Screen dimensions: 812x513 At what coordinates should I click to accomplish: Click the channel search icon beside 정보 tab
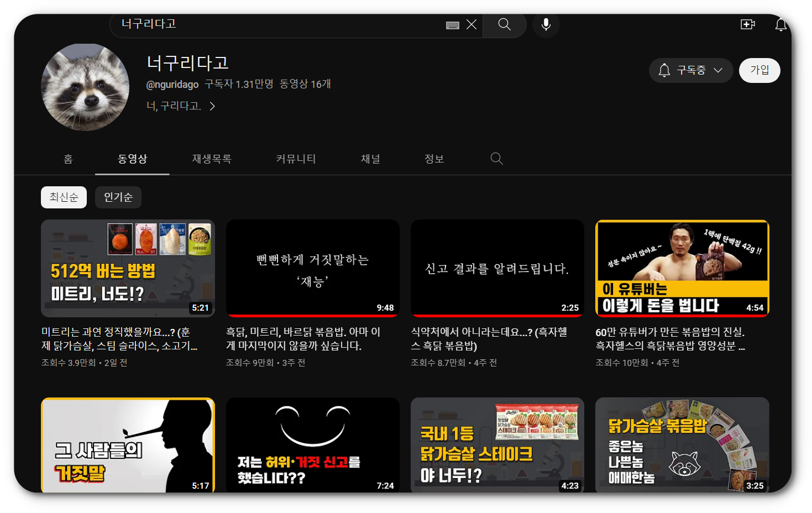pos(496,159)
